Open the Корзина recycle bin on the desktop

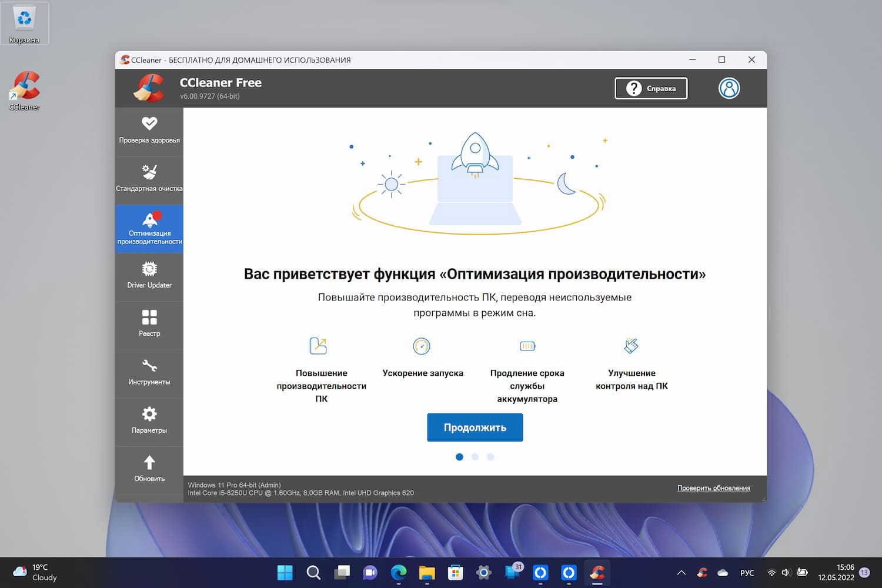coord(24,24)
